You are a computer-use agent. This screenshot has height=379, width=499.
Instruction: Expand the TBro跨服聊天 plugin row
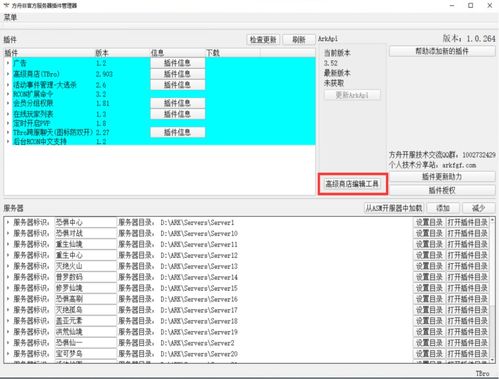point(8,133)
